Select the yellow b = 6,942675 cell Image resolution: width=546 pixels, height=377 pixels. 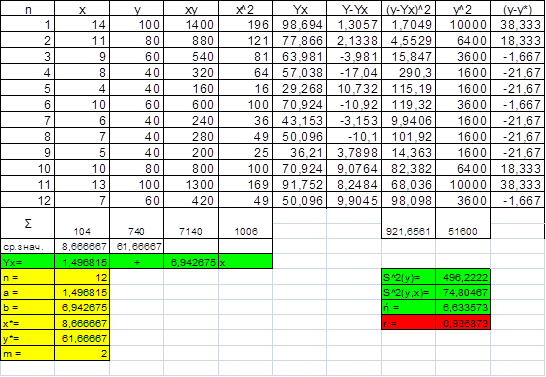click(82, 307)
